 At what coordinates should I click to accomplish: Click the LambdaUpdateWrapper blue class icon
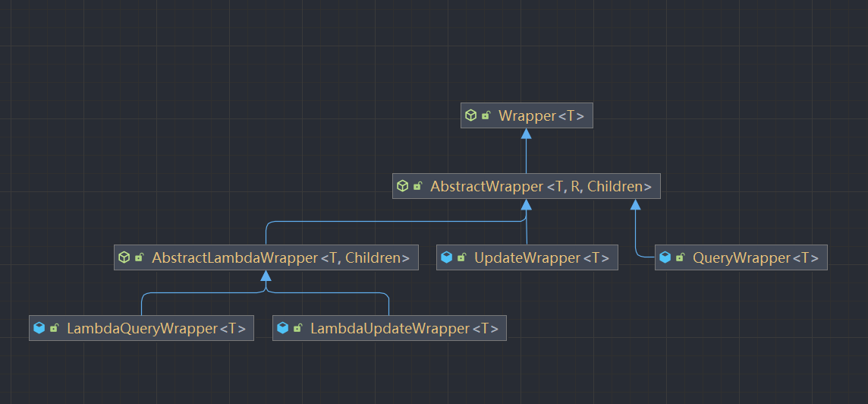point(282,329)
